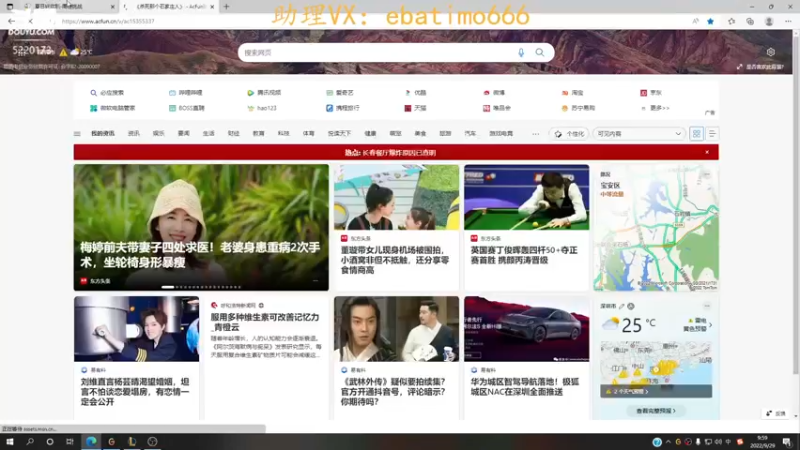The image size is (800, 450).
Task: Open 华为城区智驾 article headline
Action: [524, 387]
